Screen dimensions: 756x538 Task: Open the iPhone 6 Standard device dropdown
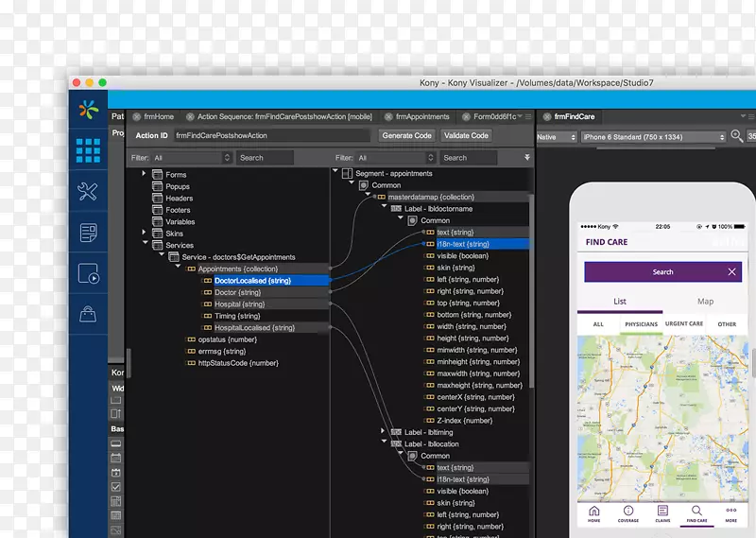point(653,137)
